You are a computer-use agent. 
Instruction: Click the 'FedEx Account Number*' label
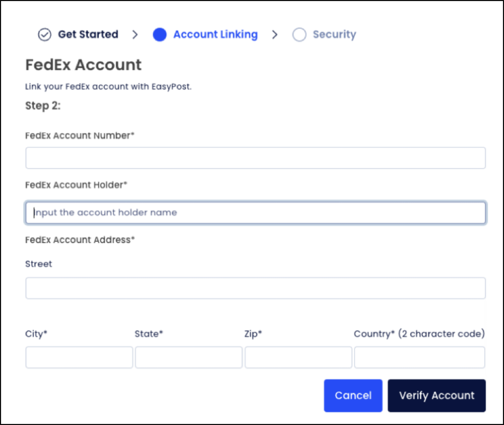point(80,135)
